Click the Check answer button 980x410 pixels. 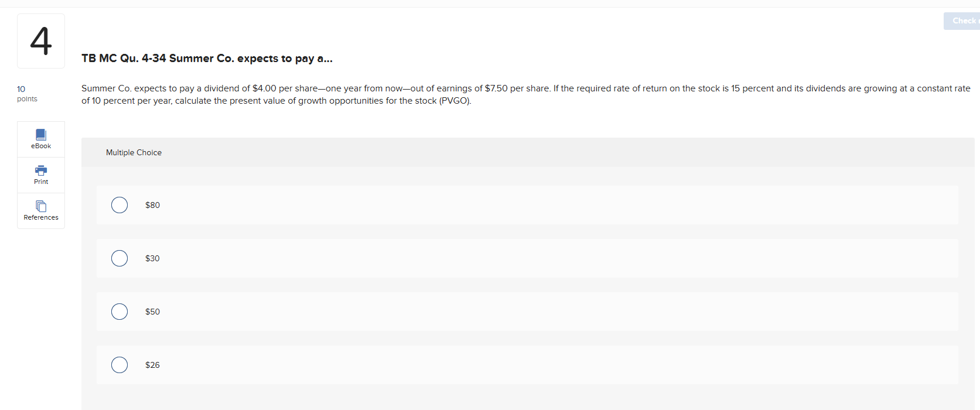(x=963, y=20)
